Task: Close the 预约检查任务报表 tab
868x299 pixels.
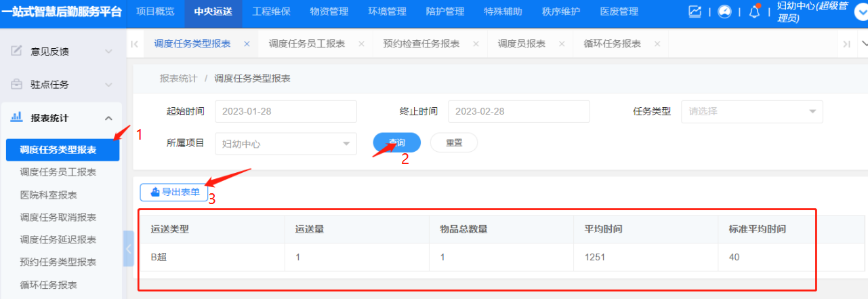Action: tap(476, 43)
